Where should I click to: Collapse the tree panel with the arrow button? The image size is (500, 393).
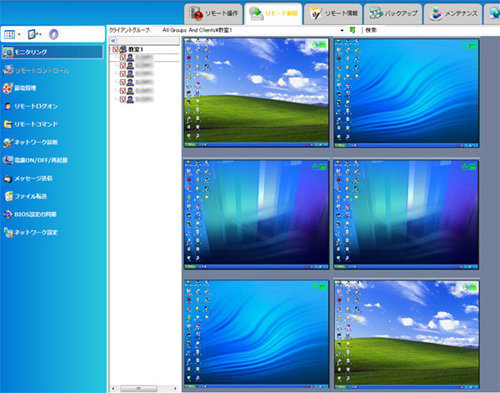click(114, 40)
